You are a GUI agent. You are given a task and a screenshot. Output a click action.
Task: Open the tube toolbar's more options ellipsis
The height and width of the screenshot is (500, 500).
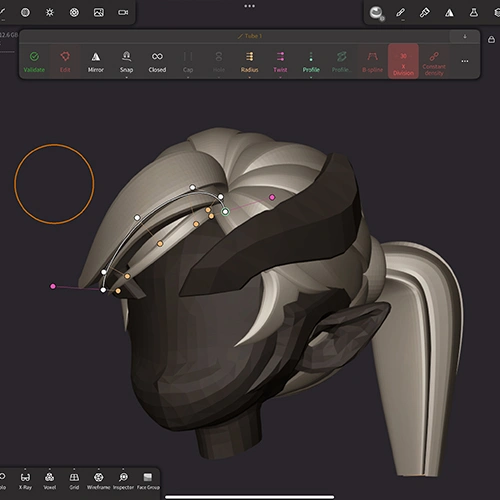[465, 61]
